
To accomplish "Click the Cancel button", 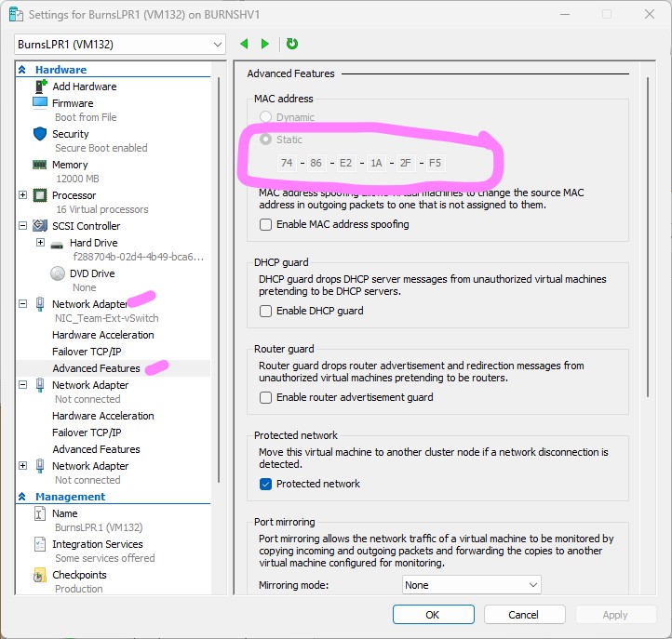I will click(x=524, y=615).
